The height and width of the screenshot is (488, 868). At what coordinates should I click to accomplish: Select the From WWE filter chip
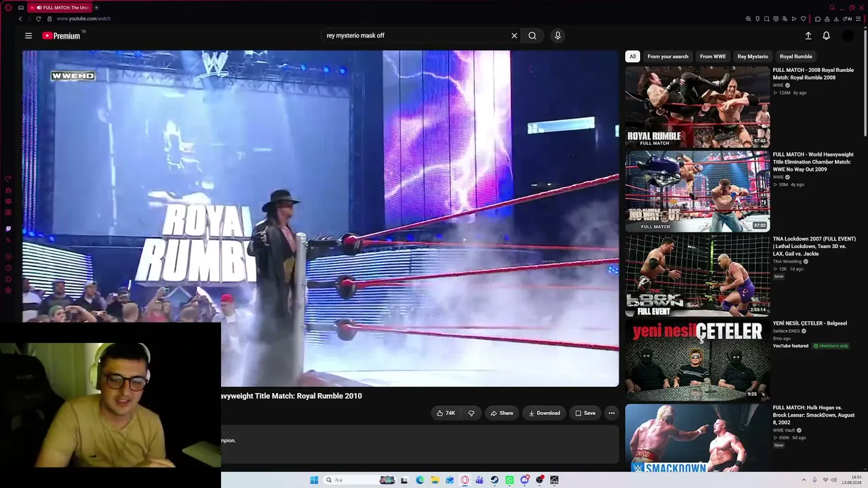pyautogui.click(x=713, y=57)
